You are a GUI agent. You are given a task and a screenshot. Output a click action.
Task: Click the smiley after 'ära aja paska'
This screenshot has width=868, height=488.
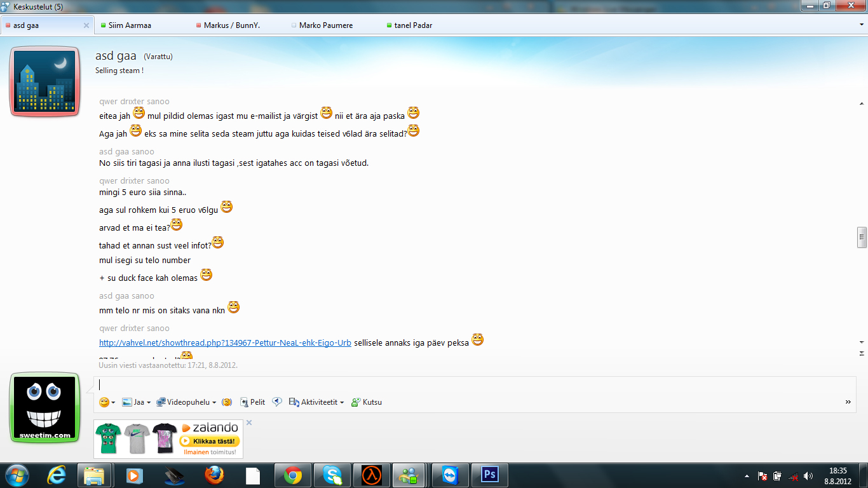(413, 113)
